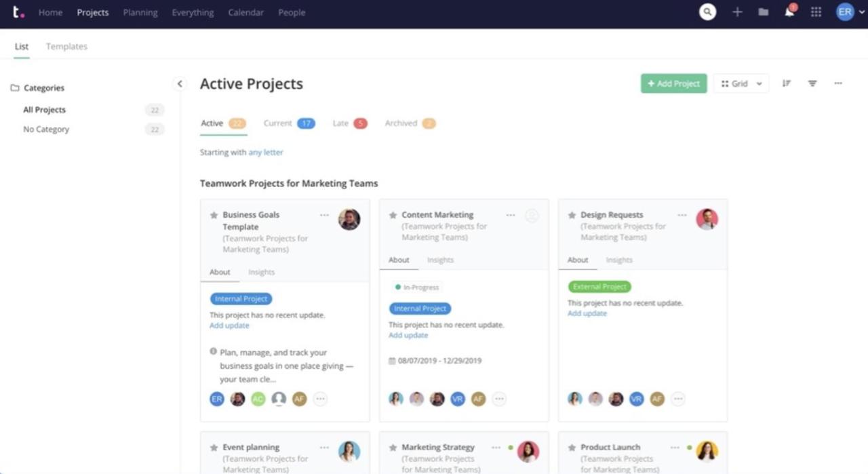Image resolution: width=868 pixels, height=474 pixels.
Task: Click the Quick Add plus icon
Action: [737, 12]
